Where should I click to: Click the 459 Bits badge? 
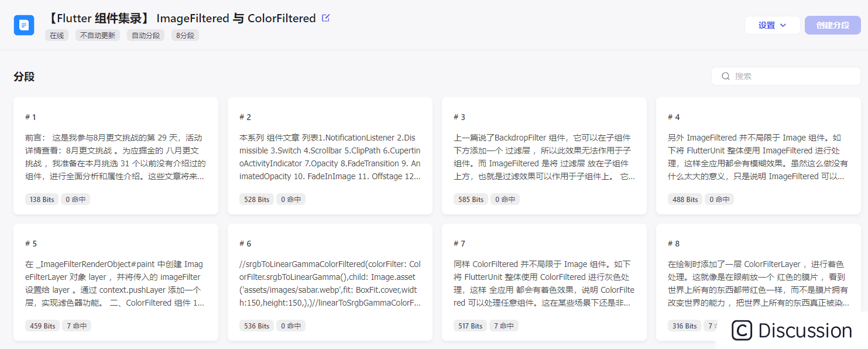42,326
